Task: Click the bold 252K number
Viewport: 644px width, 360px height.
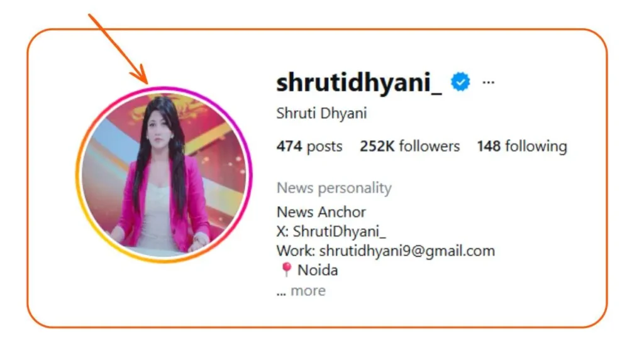Action: 377,146
